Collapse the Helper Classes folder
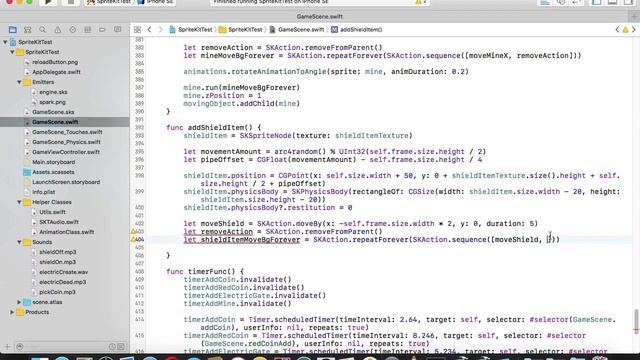This screenshot has width=640, height=360. pyautogui.click(x=19, y=202)
